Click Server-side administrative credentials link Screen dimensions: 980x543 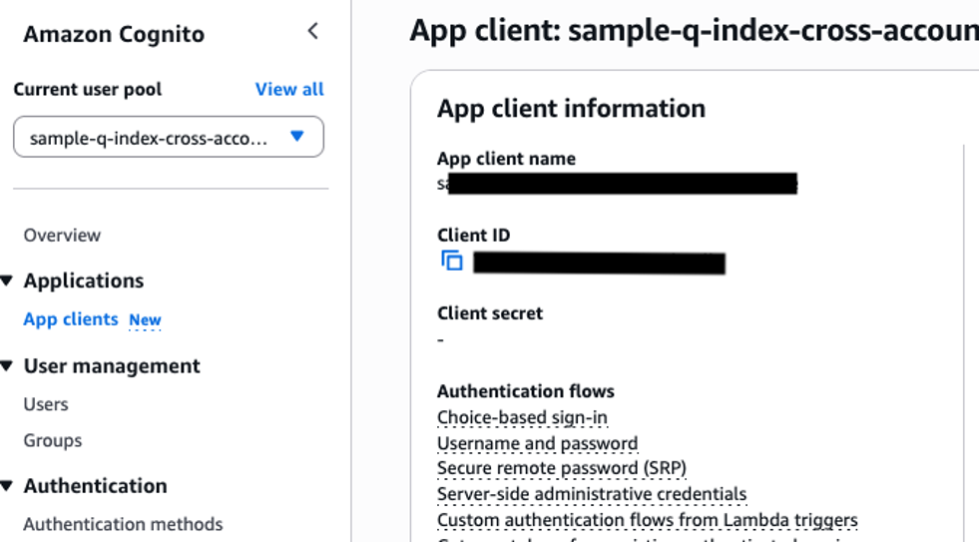pos(592,494)
